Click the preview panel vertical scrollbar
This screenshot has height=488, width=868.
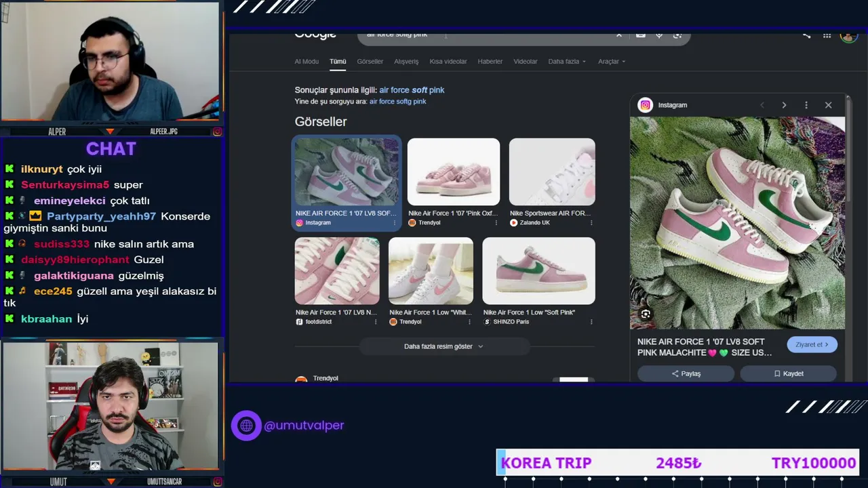pos(848,149)
